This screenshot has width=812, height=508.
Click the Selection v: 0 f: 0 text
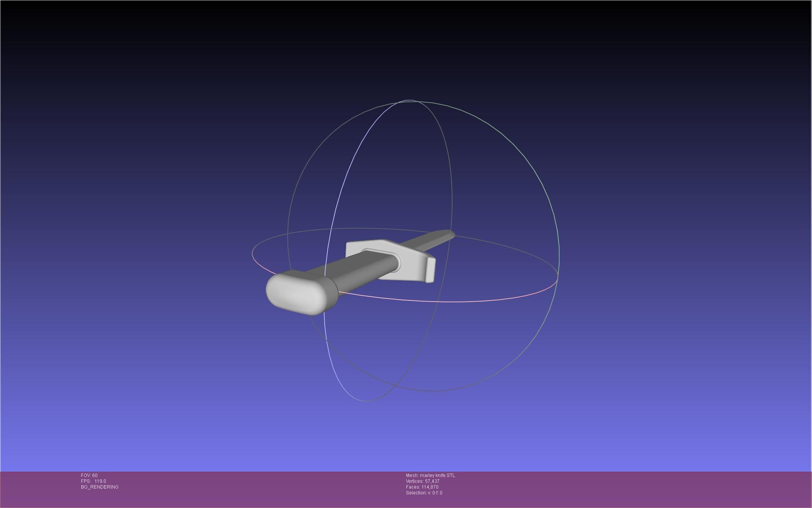424,493
